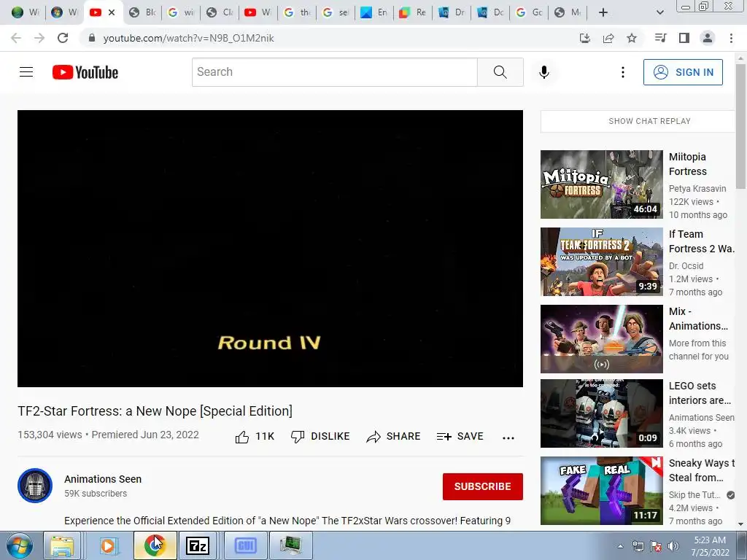
Task: Open 7-Zip from the taskbar
Action: (198, 545)
